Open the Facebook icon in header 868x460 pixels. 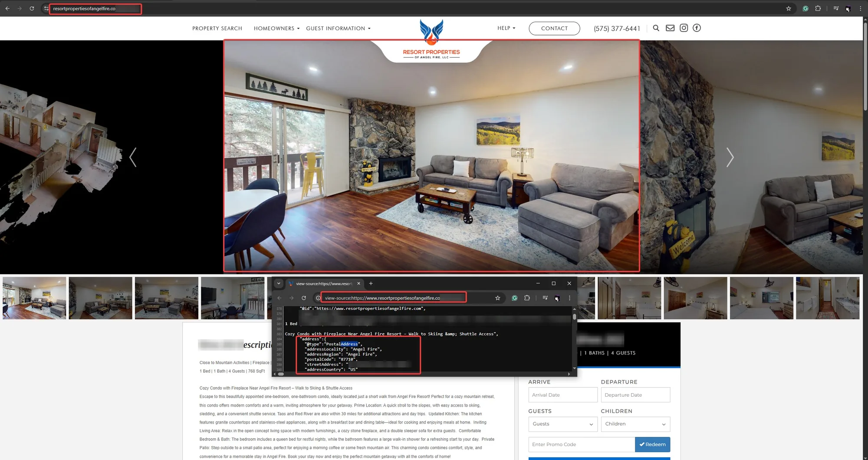pos(697,28)
